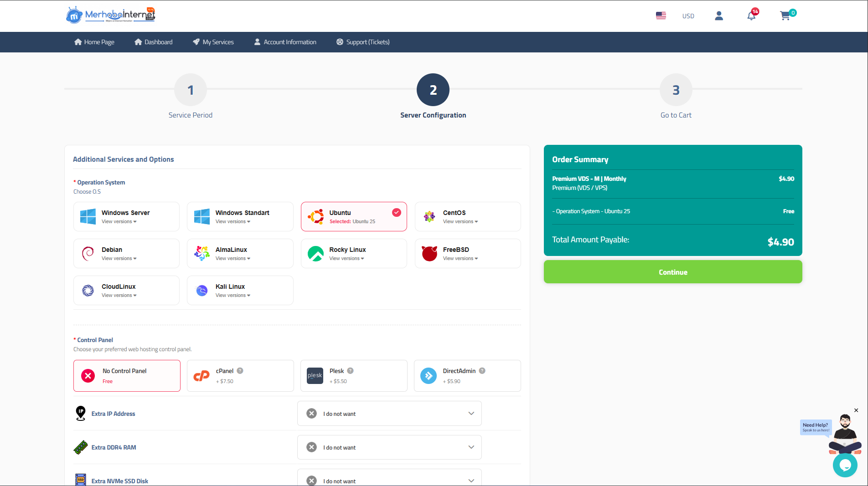
Task: Expand Windows Standart view versions
Action: pos(233,222)
